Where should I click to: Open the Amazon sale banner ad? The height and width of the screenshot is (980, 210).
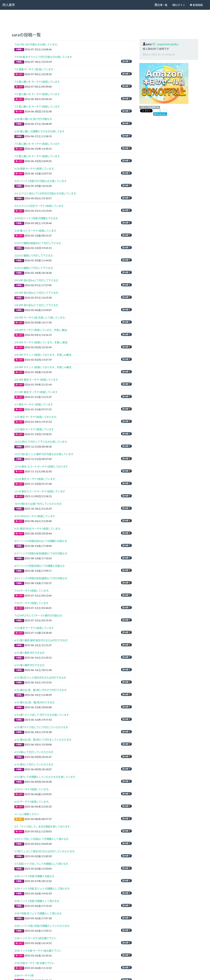click(x=164, y=83)
